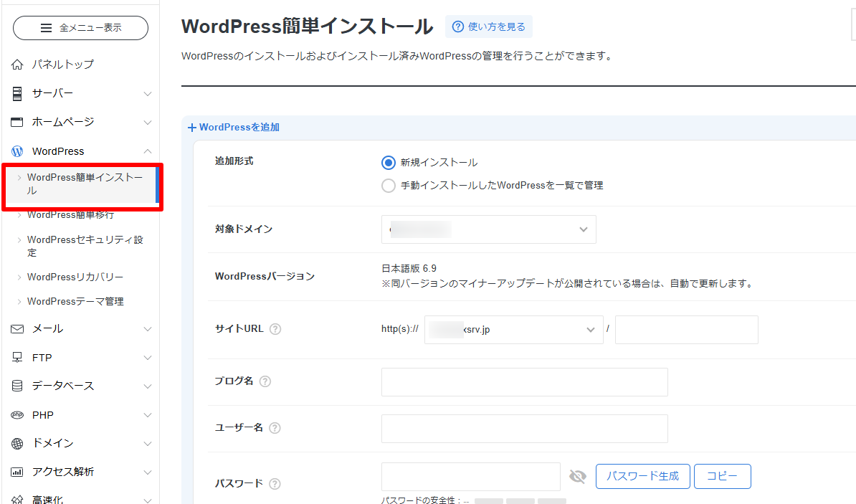Toggle password visibility with the eye icon
This screenshot has width=856, height=504.
(x=578, y=476)
